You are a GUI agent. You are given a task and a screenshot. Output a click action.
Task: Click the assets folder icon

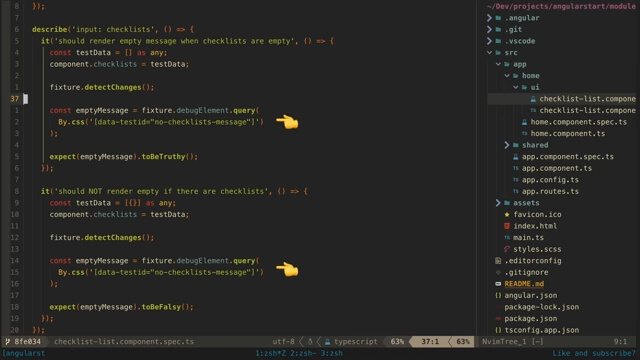click(507, 203)
